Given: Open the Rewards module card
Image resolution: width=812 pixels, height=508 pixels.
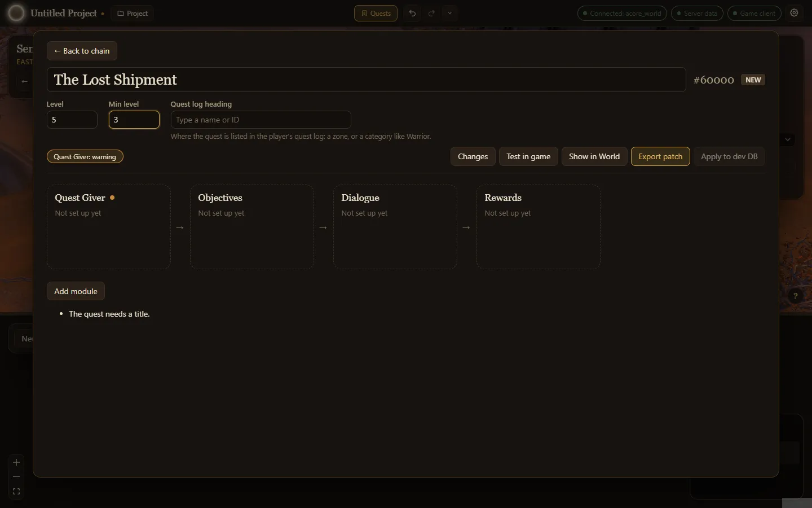Looking at the screenshot, I should [539, 227].
